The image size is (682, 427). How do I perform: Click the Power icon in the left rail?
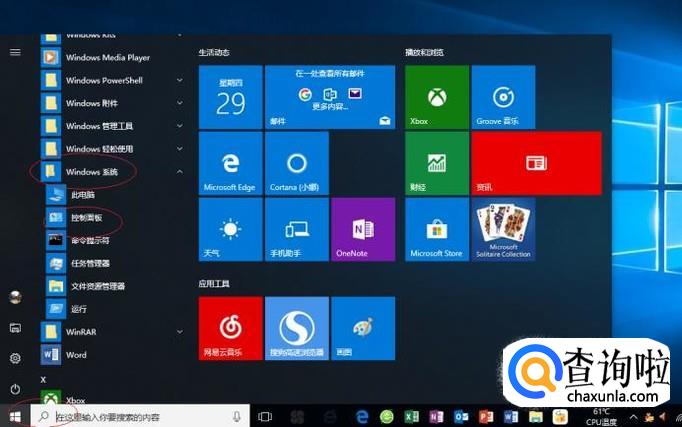(15, 388)
